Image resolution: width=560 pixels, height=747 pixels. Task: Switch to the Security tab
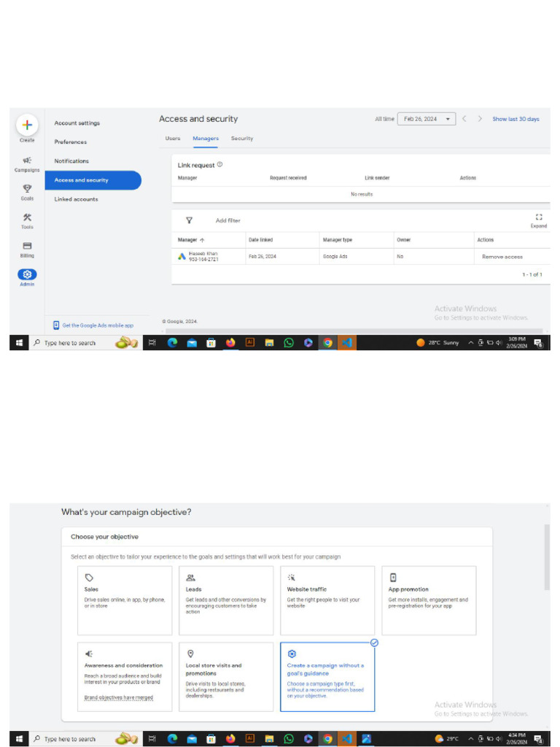[x=242, y=138]
